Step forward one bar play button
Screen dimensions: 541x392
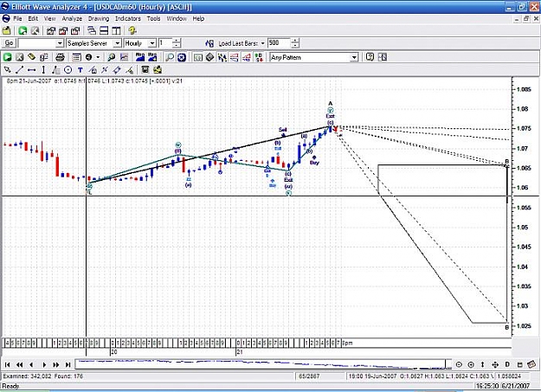tap(44, 364)
